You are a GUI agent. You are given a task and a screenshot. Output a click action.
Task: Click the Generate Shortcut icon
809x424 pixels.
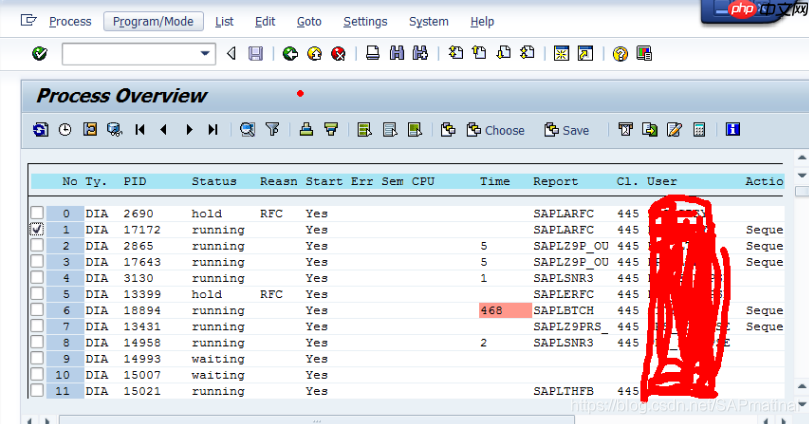click(585, 53)
